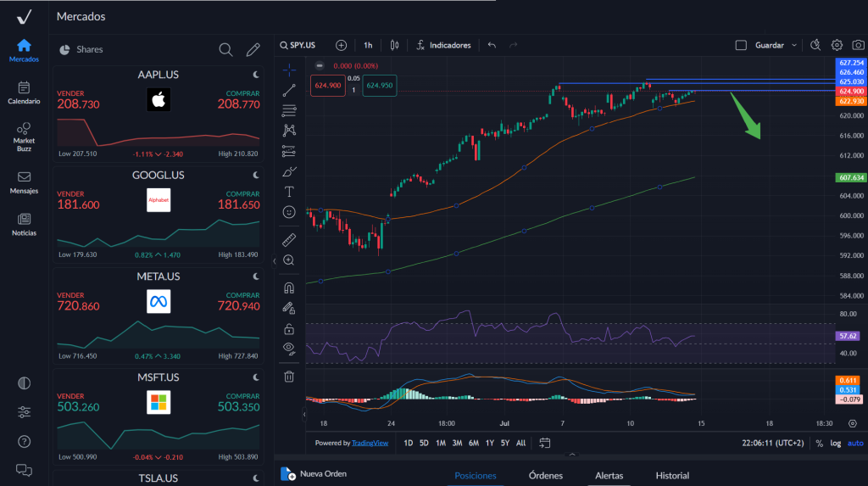The width and height of the screenshot is (868, 486).
Task: Toggle percent scale
Action: pos(820,444)
